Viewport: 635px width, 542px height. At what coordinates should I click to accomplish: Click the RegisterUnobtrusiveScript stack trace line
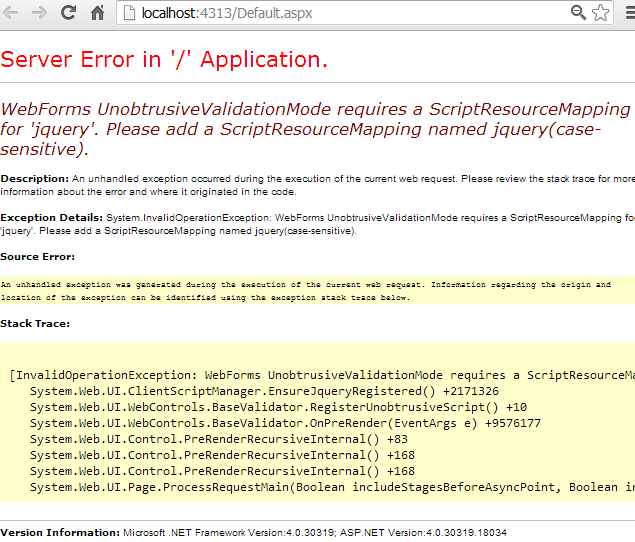[x=278, y=407]
